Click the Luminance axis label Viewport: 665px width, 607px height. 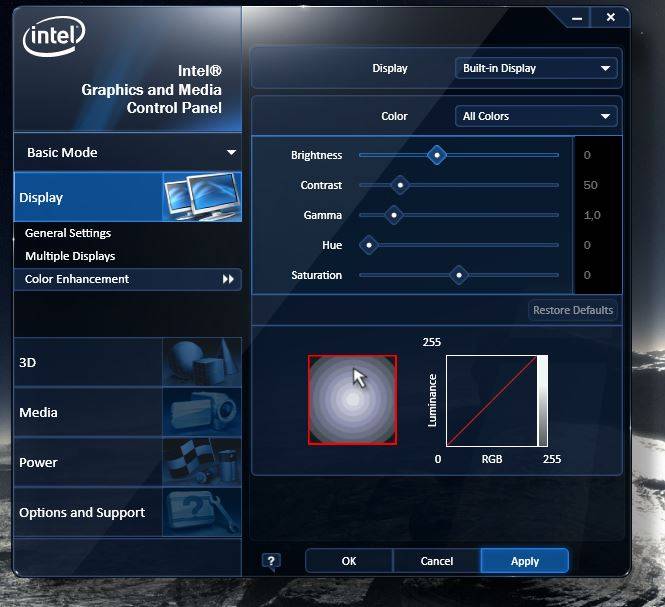[x=432, y=400]
